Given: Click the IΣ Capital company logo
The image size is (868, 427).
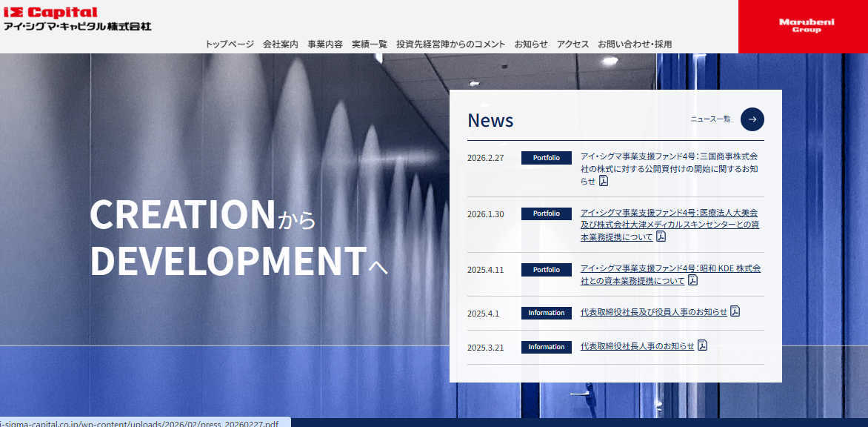Looking at the screenshot, I should [77, 19].
